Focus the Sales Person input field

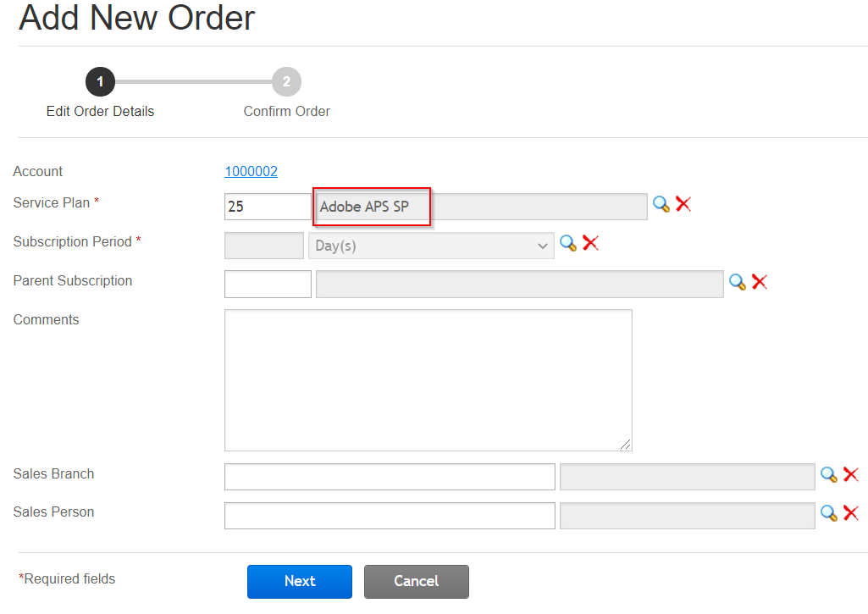point(390,516)
